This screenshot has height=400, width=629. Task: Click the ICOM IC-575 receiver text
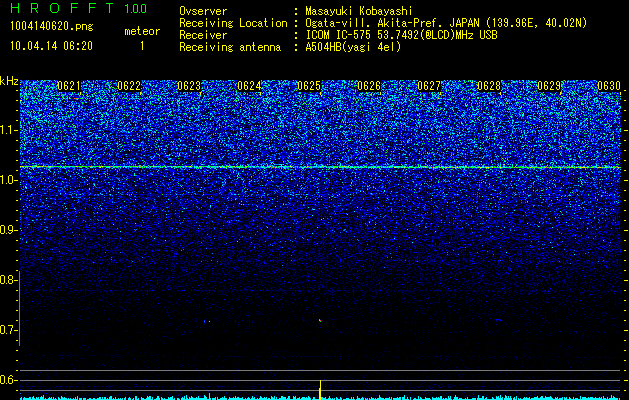click(x=401, y=35)
